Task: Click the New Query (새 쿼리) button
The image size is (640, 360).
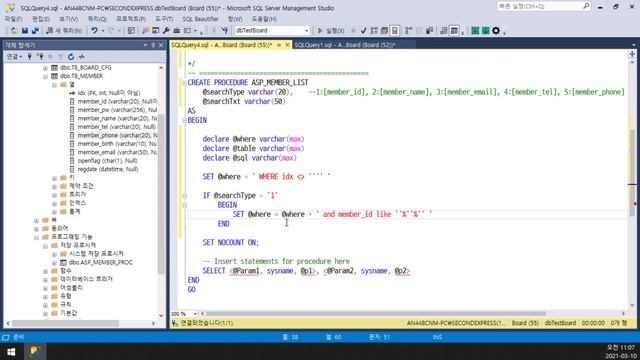Action: click(x=64, y=31)
